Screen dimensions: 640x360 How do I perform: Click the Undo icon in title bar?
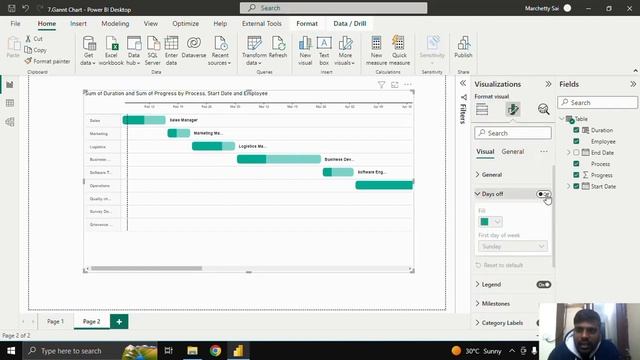[x=25, y=8]
